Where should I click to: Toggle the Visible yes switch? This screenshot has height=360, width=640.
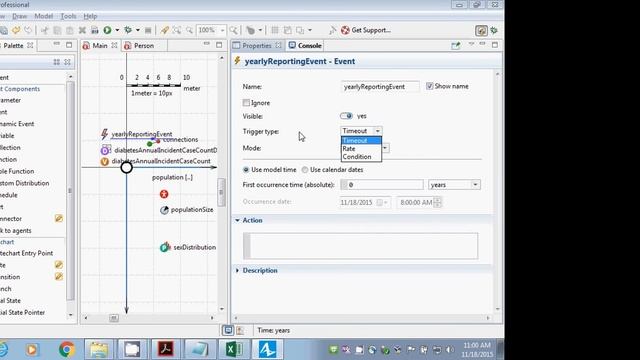point(346,116)
